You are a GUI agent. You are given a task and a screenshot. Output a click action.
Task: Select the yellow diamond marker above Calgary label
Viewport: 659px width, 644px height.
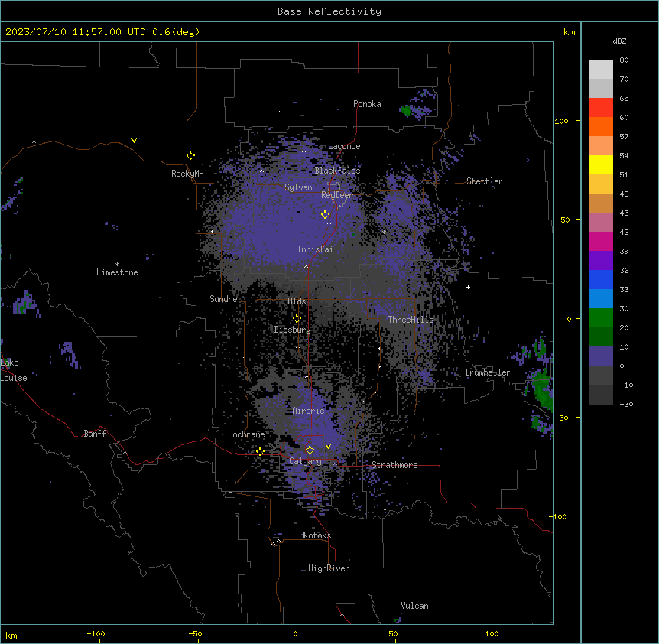point(310,450)
